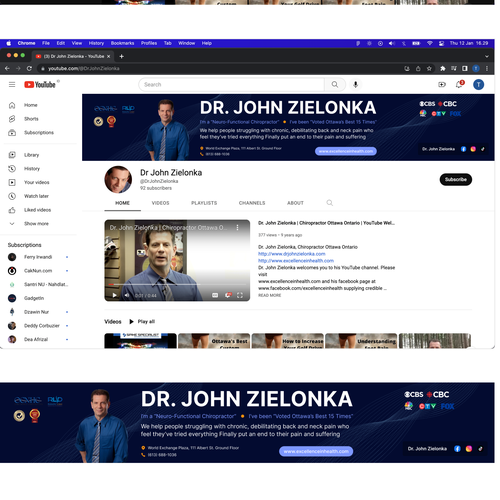Open the Create video icon
The width and height of the screenshot is (500, 500).
pyautogui.click(x=442, y=85)
